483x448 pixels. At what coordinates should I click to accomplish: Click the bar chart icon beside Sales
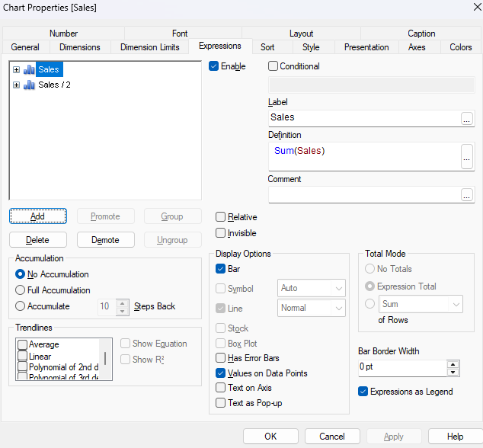29,69
